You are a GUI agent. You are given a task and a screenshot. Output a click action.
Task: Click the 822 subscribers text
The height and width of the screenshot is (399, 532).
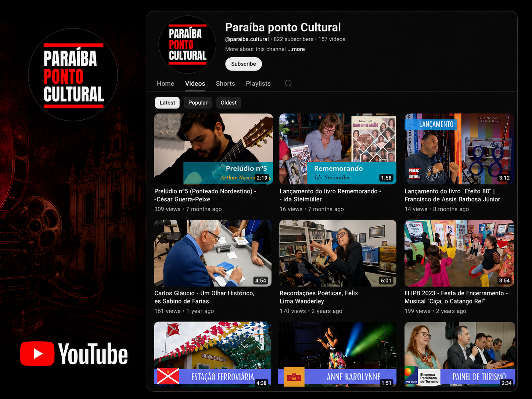(294, 39)
